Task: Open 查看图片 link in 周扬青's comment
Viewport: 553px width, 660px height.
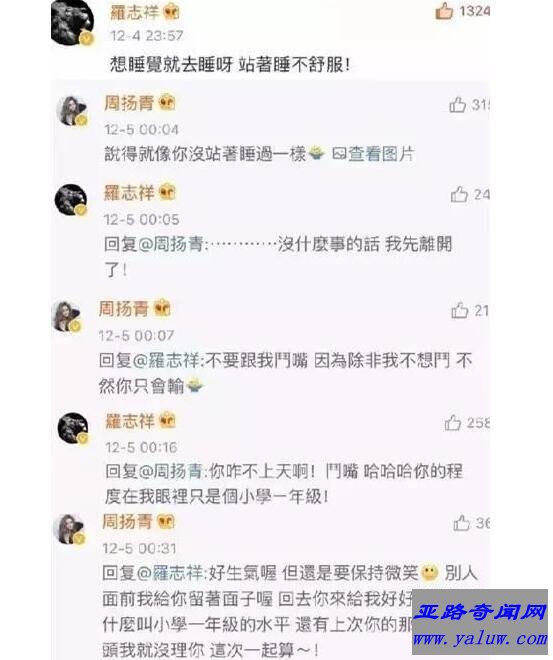Action: click(x=372, y=154)
